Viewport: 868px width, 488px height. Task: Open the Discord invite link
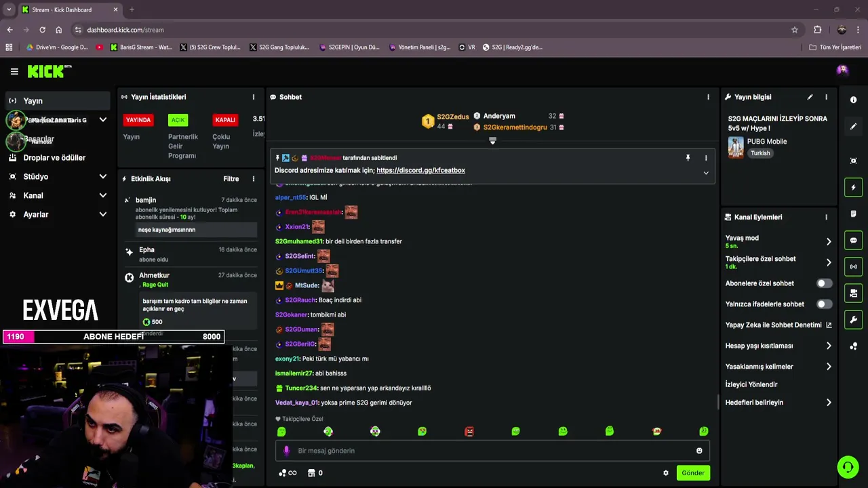pyautogui.click(x=420, y=170)
